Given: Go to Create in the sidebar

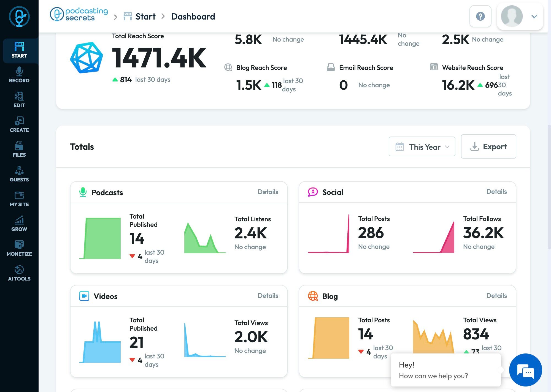Looking at the screenshot, I should [19, 124].
